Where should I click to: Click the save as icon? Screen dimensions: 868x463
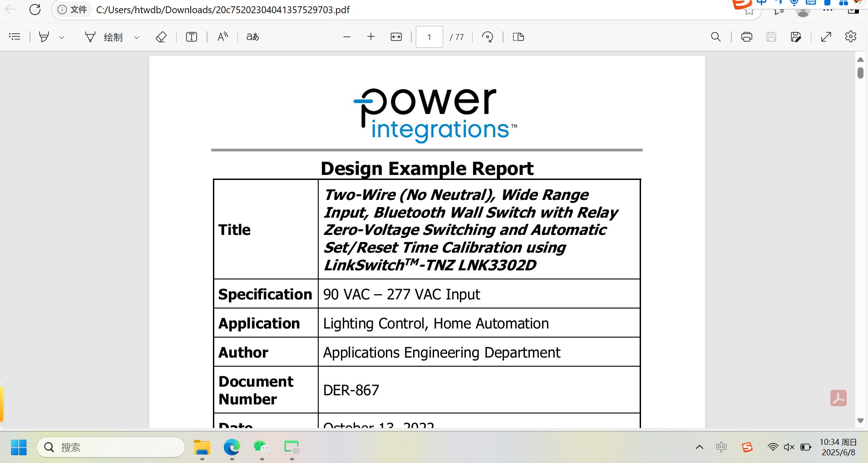(796, 37)
